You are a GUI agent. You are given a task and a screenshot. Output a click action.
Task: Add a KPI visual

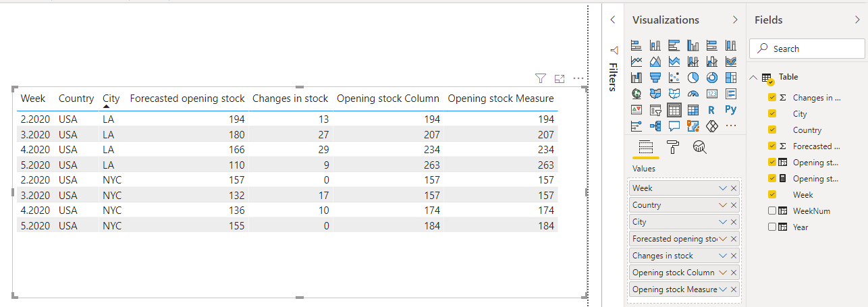[636, 110]
